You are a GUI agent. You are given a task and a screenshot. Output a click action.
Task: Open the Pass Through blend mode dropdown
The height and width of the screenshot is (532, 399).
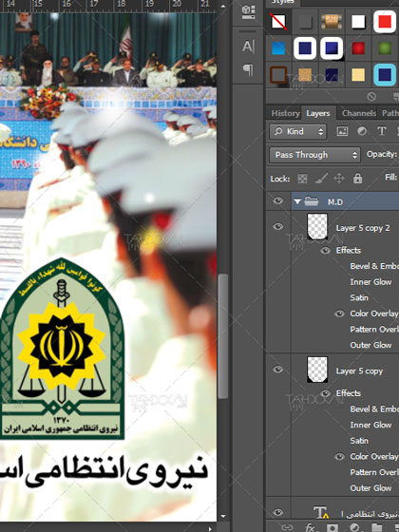coord(314,155)
